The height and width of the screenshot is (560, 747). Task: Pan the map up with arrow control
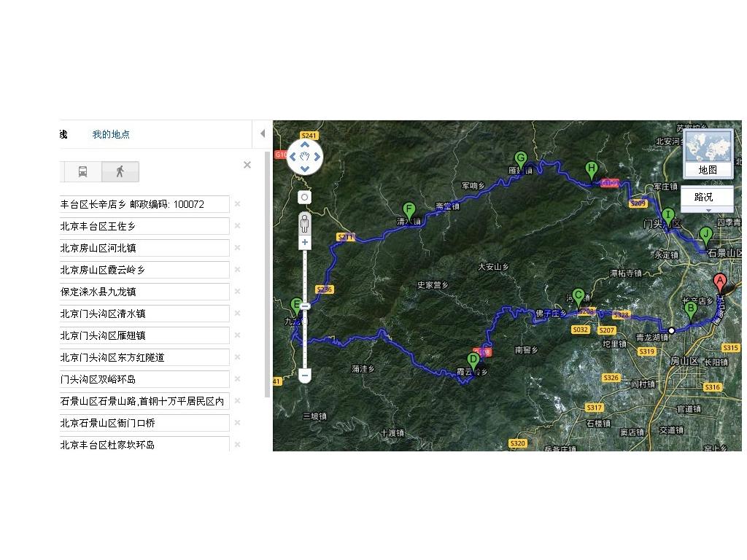point(305,144)
